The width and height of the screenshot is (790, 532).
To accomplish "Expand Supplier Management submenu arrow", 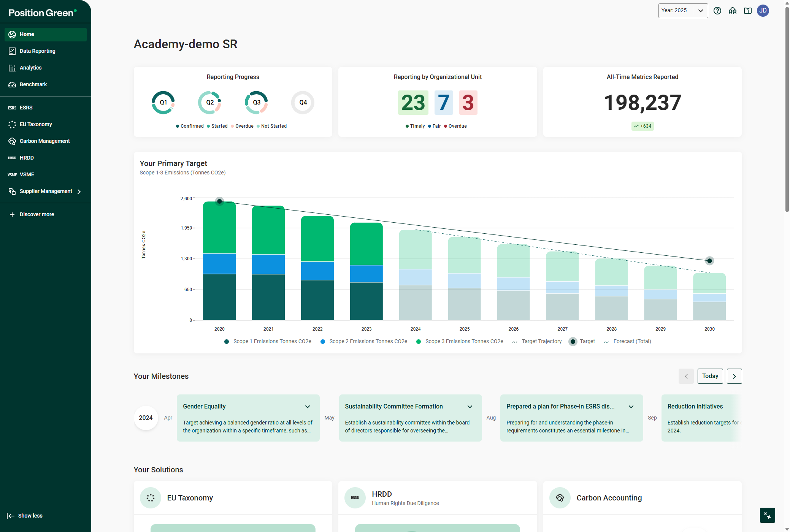I will pyautogui.click(x=79, y=192).
